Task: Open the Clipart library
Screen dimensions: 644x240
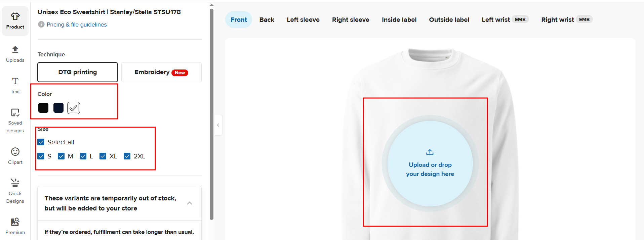Action: (15, 156)
